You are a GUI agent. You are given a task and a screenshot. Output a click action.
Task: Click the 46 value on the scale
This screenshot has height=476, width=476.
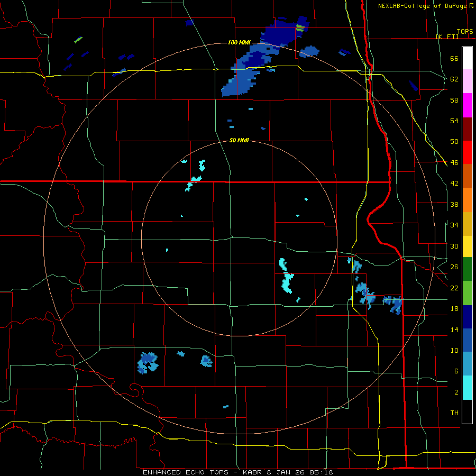tap(454, 163)
